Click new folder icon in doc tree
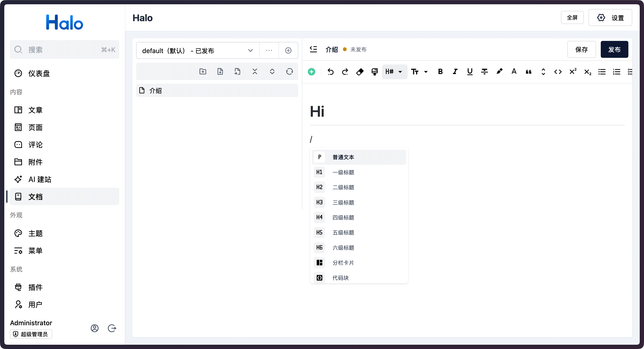The width and height of the screenshot is (644, 349). 203,72
